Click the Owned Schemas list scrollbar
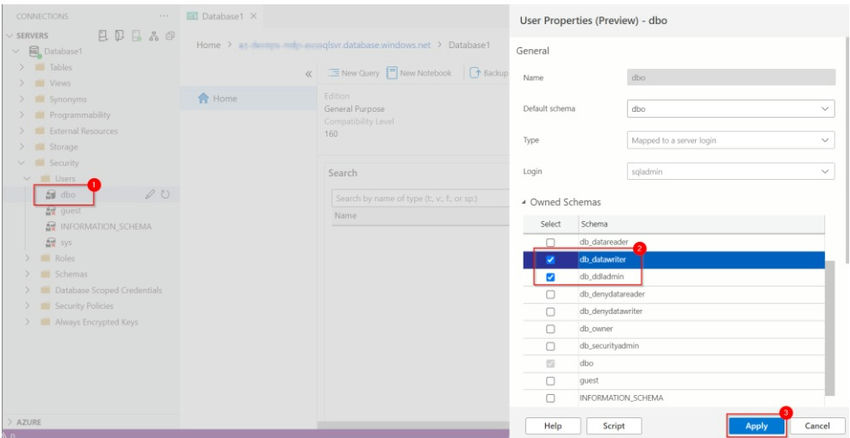This screenshot has height=438, width=850. coord(830,328)
